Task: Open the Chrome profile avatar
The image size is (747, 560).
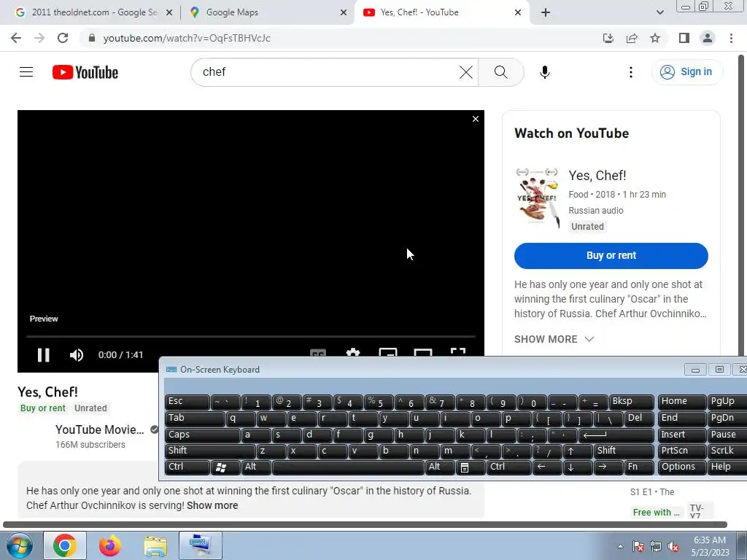Action: click(708, 38)
